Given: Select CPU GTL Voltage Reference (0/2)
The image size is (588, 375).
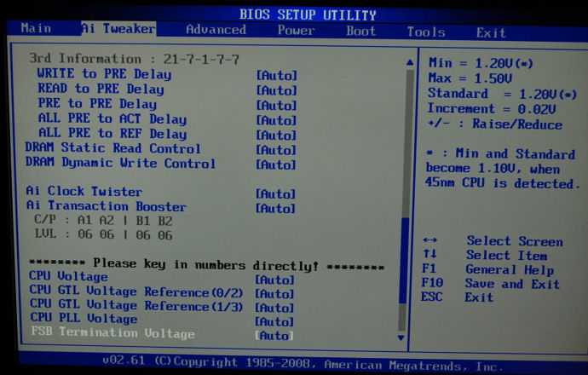Looking at the screenshot, I should point(136,291).
